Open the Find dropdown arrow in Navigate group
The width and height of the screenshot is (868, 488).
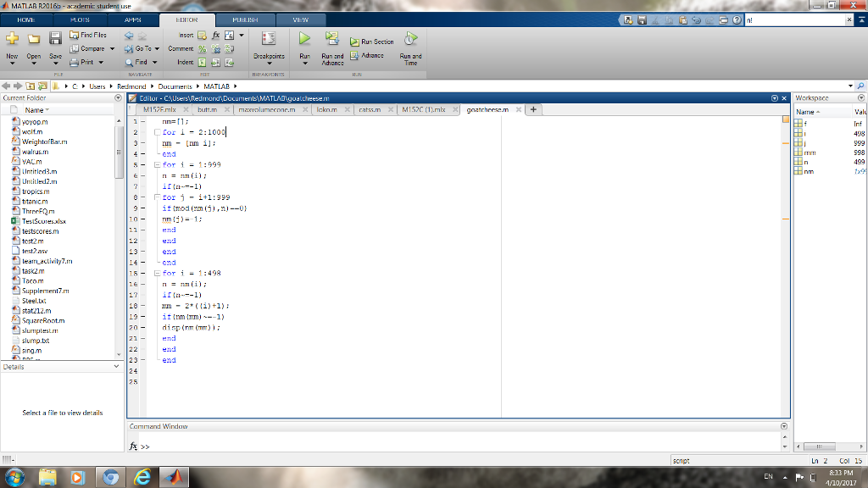pyautogui.click(x=155, y=63)
